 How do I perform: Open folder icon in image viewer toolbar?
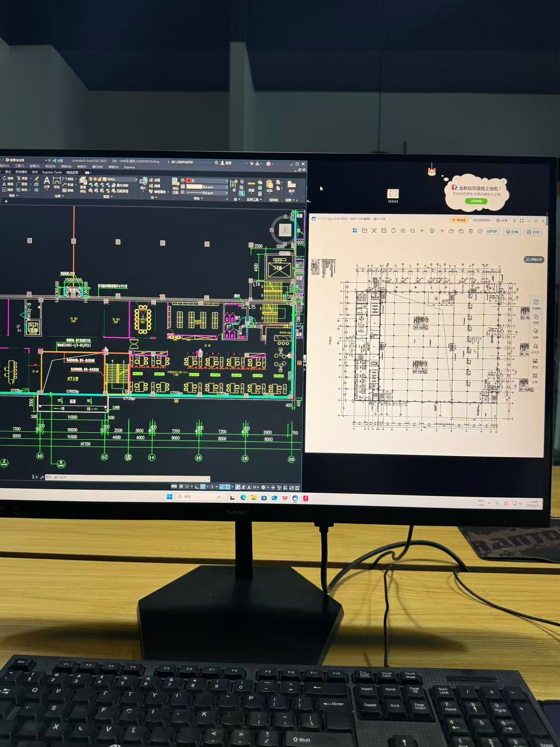click(x=364, y=231)
